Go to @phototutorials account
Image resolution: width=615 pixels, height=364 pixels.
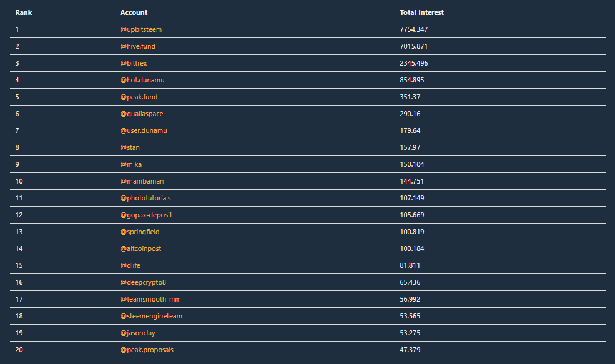[145, 198]
